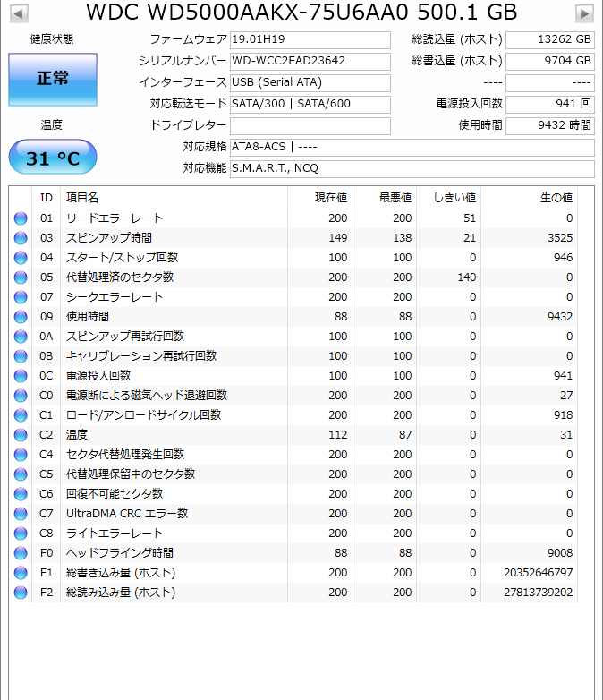The width and height of the screenshot is (603, 700).
Task: Select the 代替処理済のセクタ数 attribute name
Action: [x=120, y=277]
